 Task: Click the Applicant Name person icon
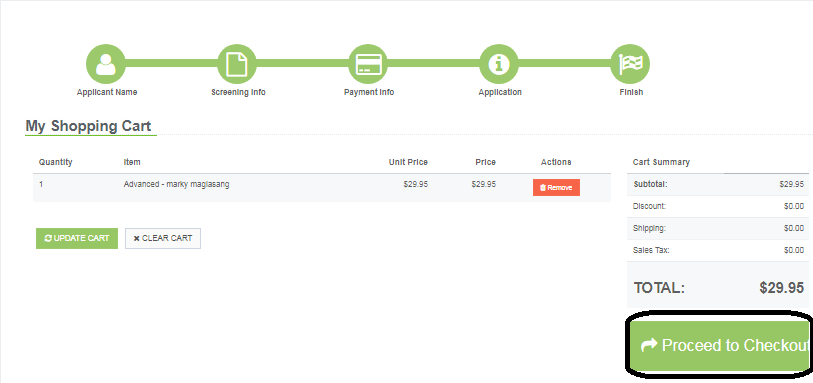[x=106, y=64]
